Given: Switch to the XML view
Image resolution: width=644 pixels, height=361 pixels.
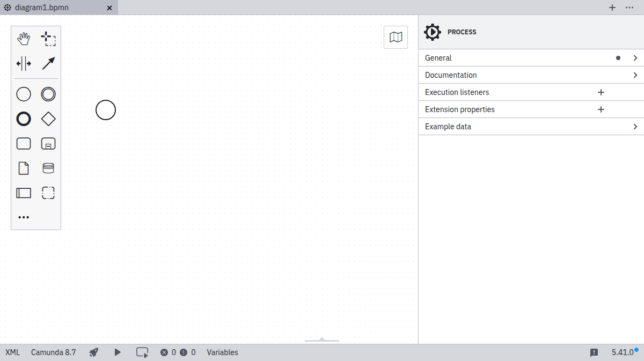Looking at the screenshot, I should pos(12,352).
